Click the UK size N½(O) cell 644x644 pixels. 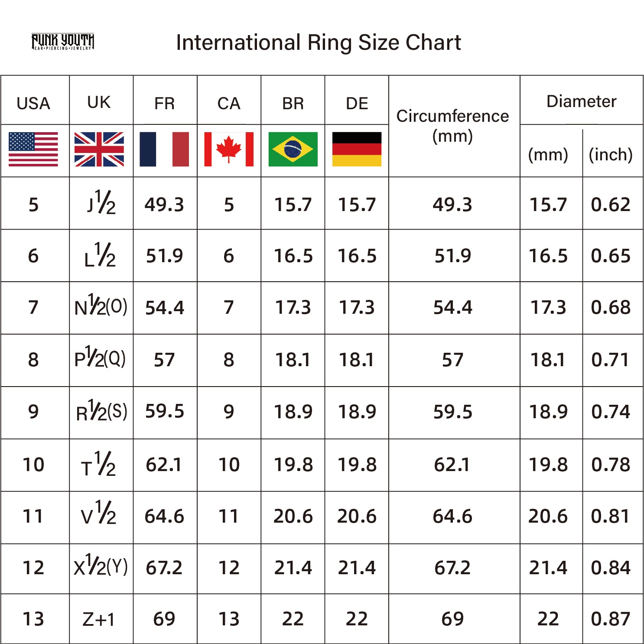tap(101, 307)
